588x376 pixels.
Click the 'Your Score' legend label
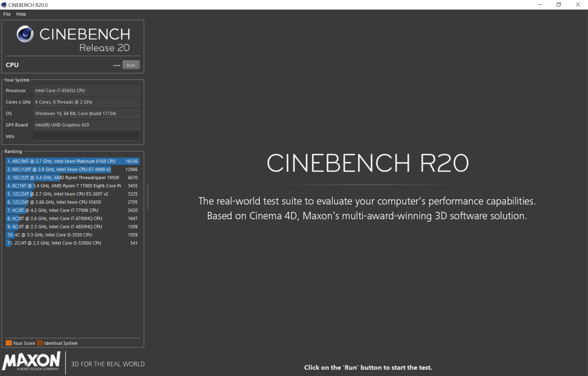(24, 343)
